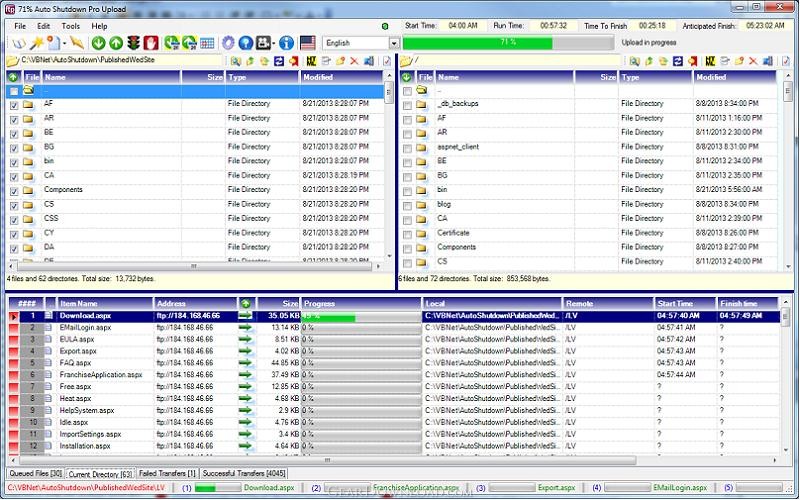Click the remote pane new folder icon

[739, 61]
